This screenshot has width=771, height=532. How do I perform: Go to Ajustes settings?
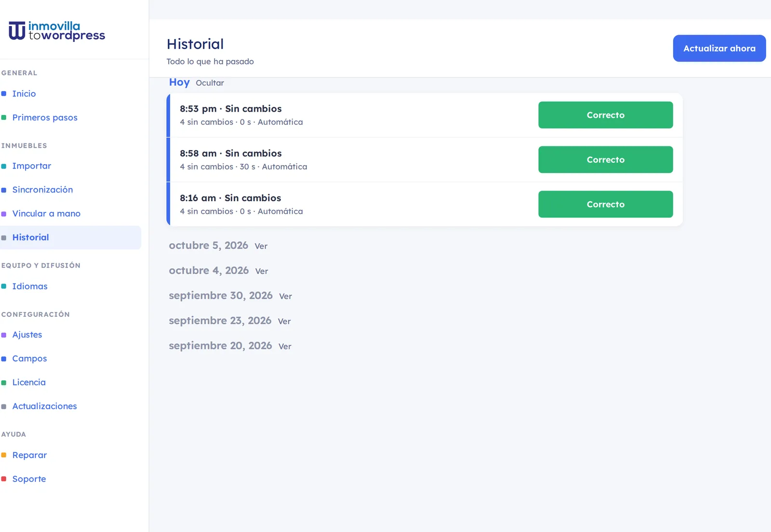[27, 335]
